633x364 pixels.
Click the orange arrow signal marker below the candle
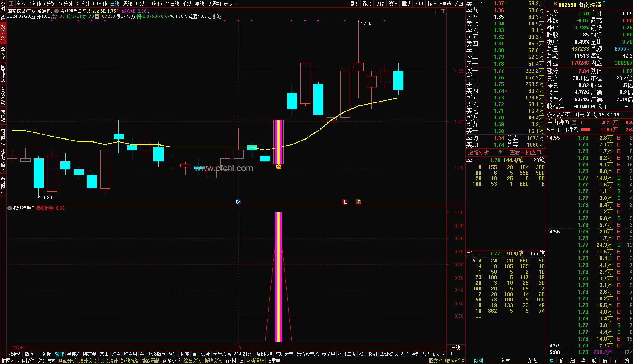click(x=278, y=167)
